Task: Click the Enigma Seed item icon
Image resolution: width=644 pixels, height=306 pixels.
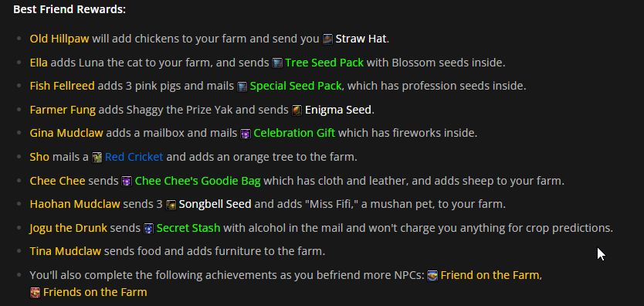Action: coord(297,110)
